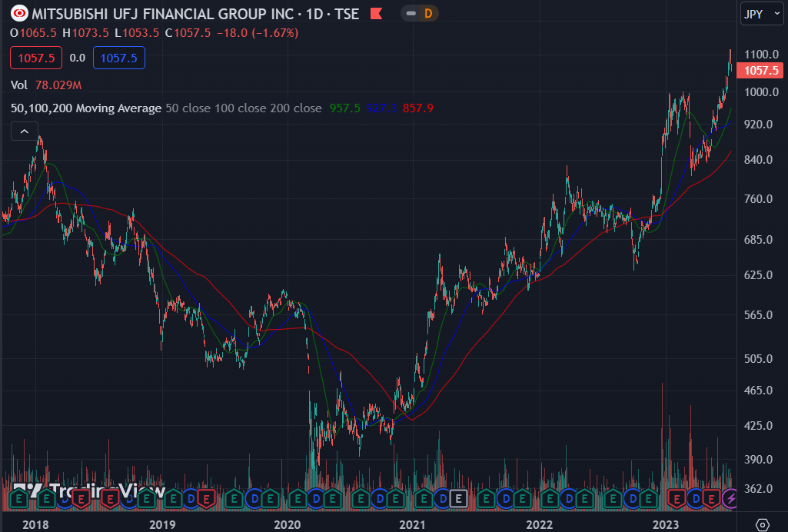Screen dimensions: 788x532
Task: Click the high value H 1073.5
Action: coord(85,32)
